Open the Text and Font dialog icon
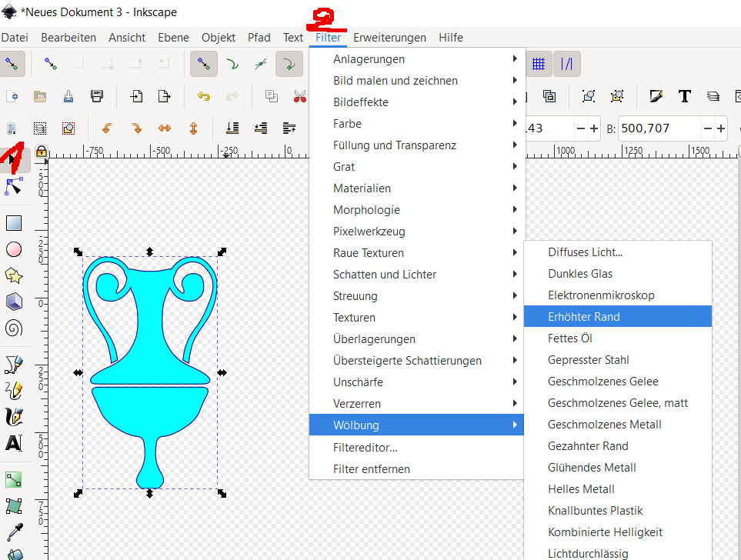Screen dimensions: 741x560 684,96
